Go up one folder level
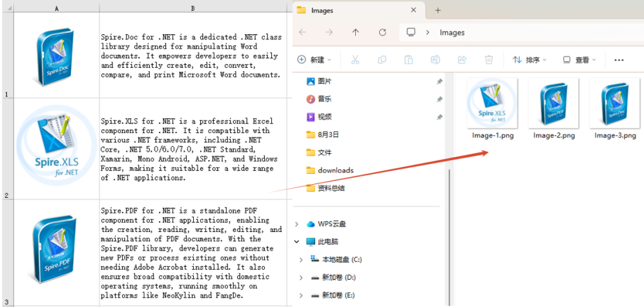The width and height of the screenshot is (644, 307). click(x=356, y=32)
